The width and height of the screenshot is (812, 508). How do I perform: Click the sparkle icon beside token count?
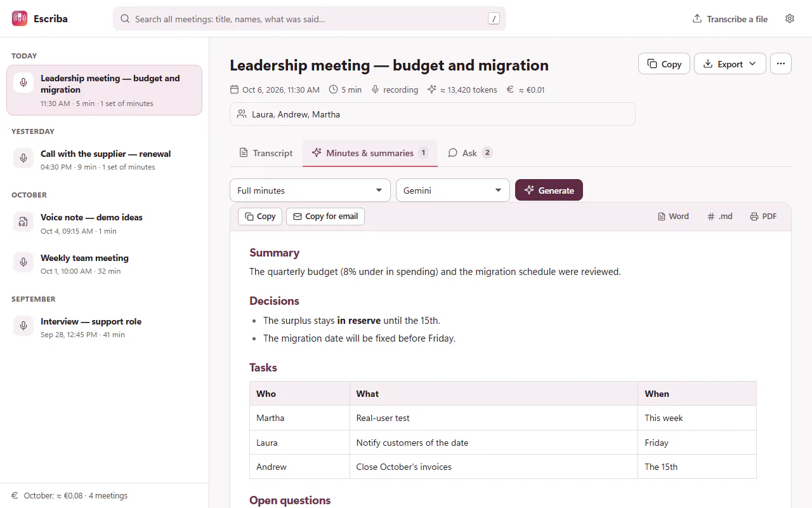click(432, 90)
